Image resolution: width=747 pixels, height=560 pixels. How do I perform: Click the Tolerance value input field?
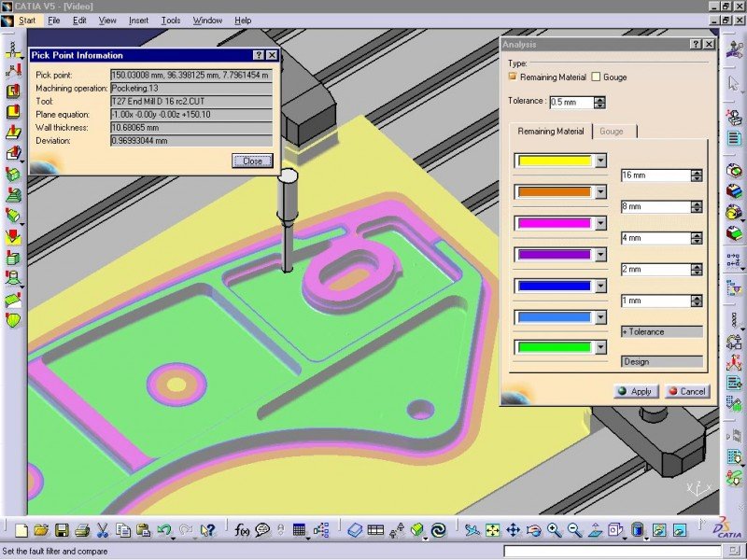(570, 102)
